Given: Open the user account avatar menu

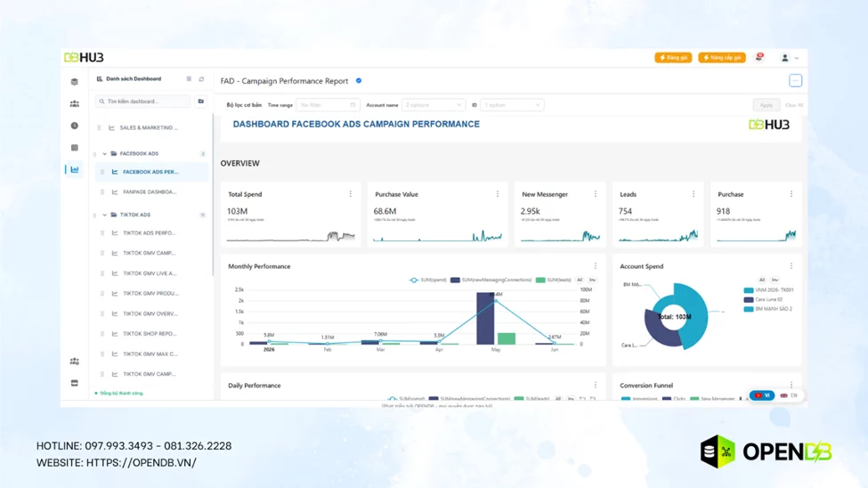Looking at the screenshot, I should 785,58.
